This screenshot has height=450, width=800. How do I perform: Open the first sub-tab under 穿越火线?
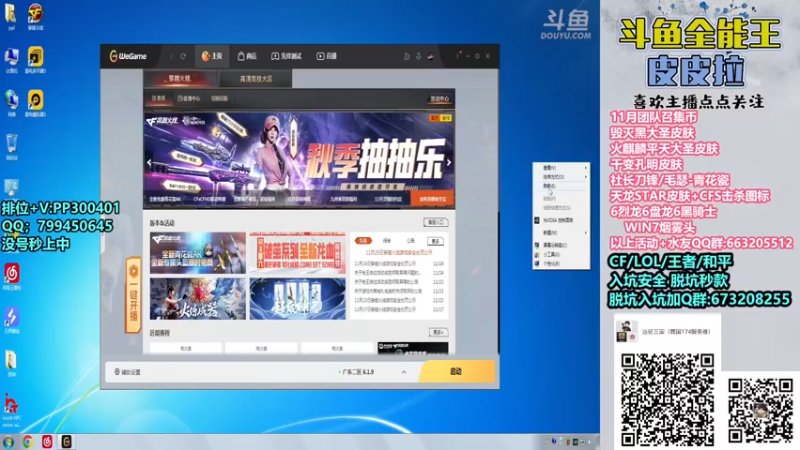tap(158, 98)
